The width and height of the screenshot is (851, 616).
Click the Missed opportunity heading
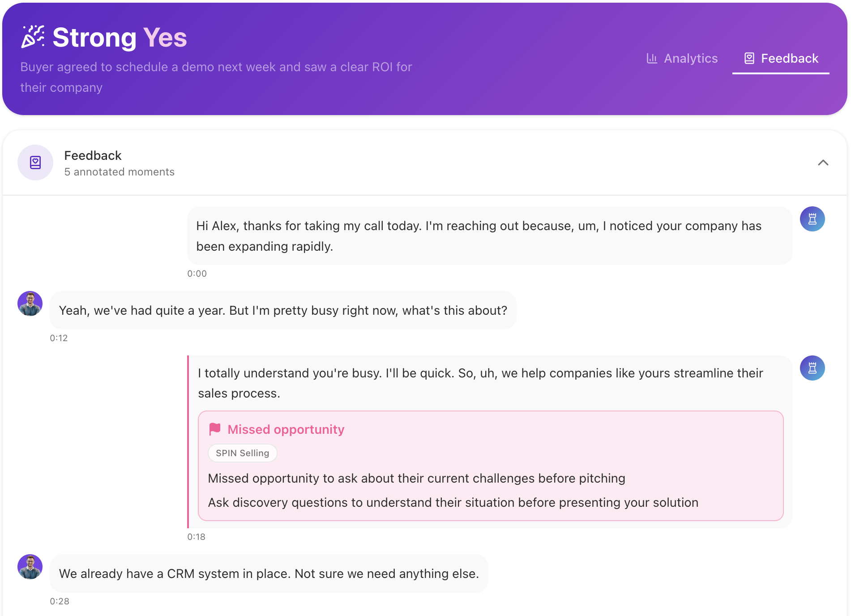tap(286, 429)
